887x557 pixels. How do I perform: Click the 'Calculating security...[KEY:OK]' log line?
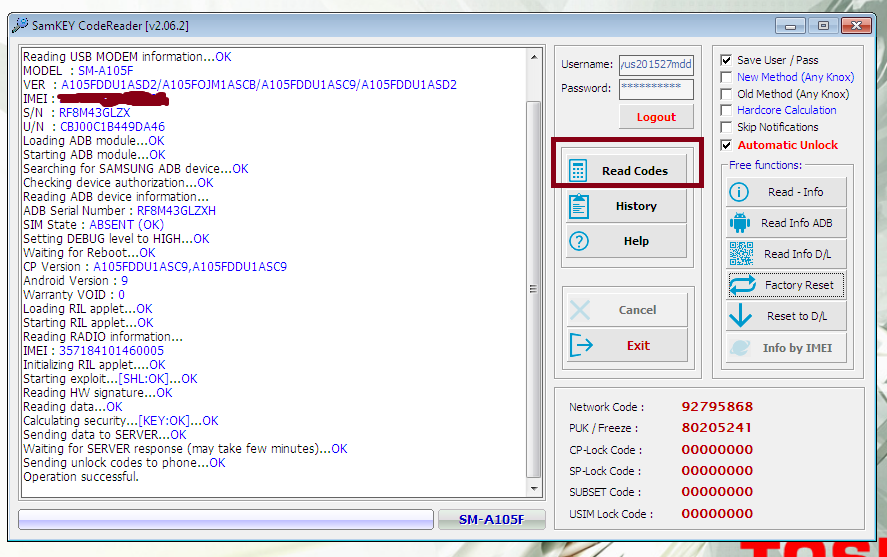(x=120, y=421)
